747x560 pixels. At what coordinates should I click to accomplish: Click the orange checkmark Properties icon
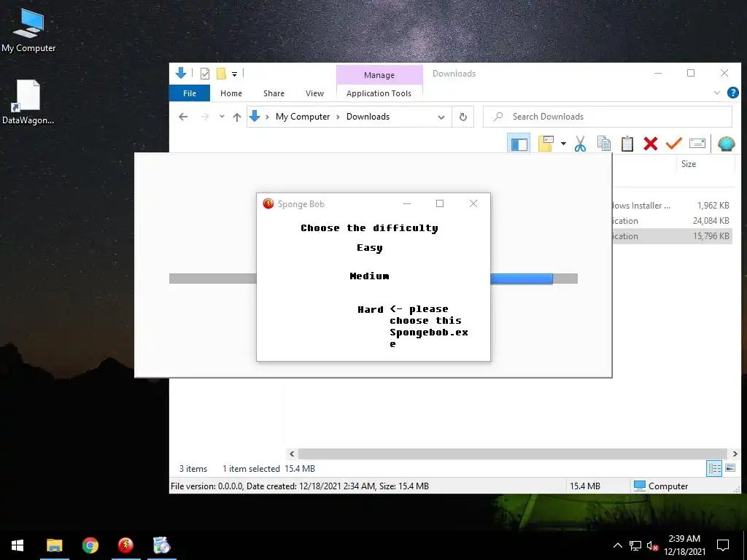673,144
